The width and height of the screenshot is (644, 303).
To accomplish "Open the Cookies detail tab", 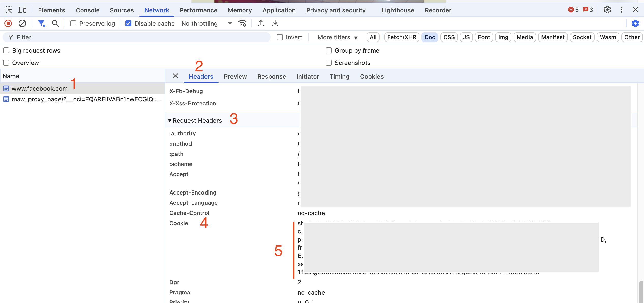I will click(x=372, y=76).
